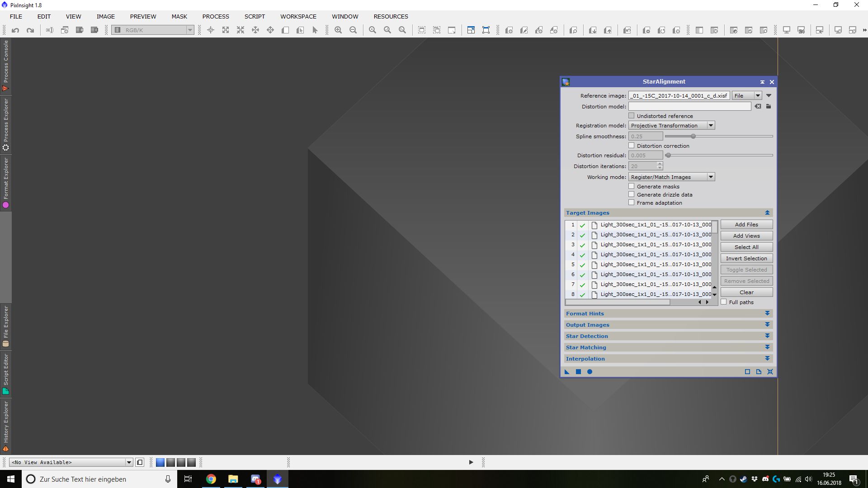Open the PROCESS menu
Image resolution: width=868 pixels, height=488 pixels.
click(216, 16)
